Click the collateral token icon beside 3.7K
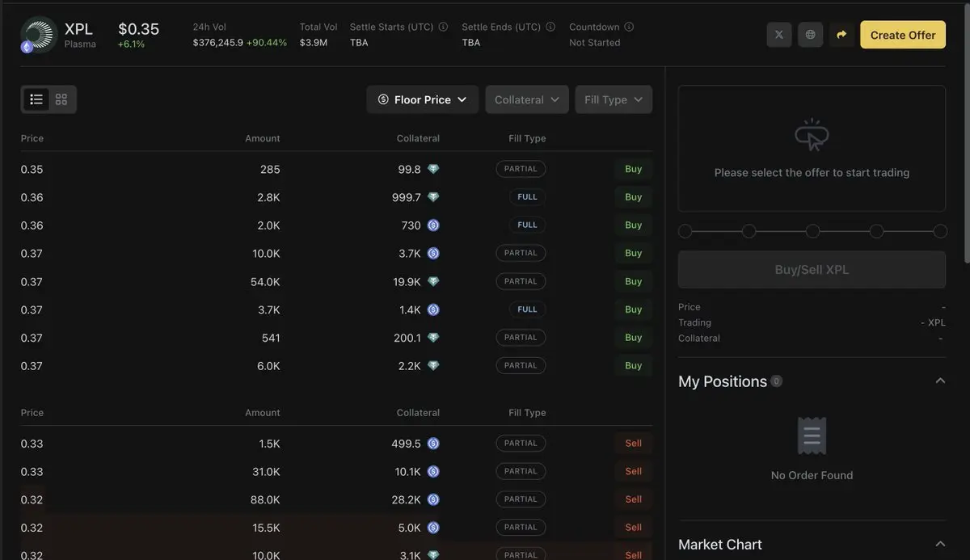970x560 pixels. pos(433,254)
